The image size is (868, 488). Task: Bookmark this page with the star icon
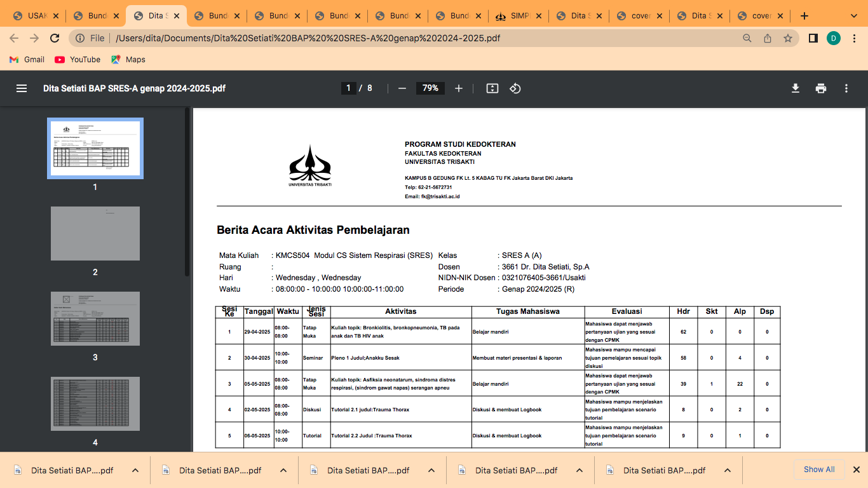(788, 38)
